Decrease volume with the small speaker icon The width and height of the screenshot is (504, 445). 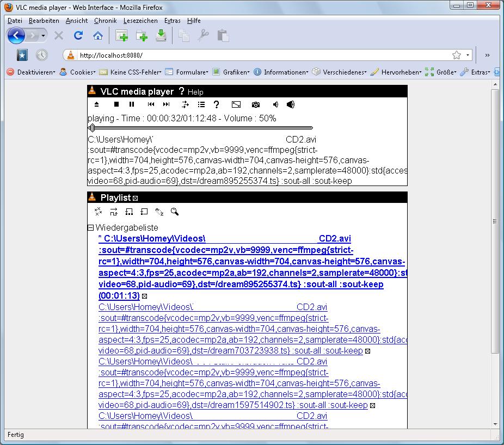point(275,104)
